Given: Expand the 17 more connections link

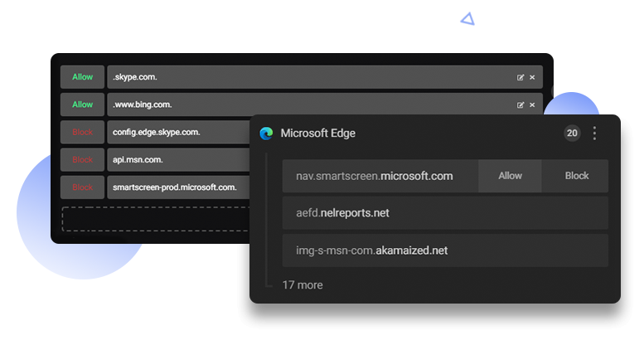Looking at the screenshot, I should point(303,285).
